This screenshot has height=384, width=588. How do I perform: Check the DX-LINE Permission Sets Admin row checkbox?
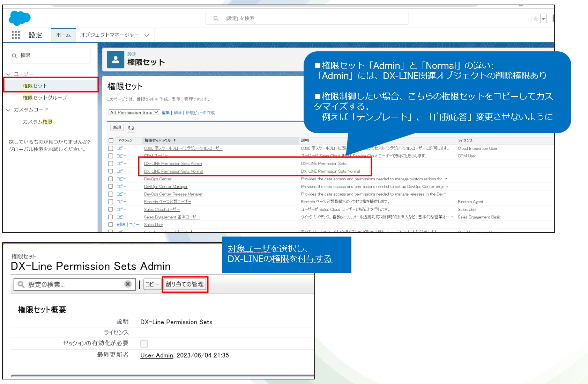tap(111, 164)
